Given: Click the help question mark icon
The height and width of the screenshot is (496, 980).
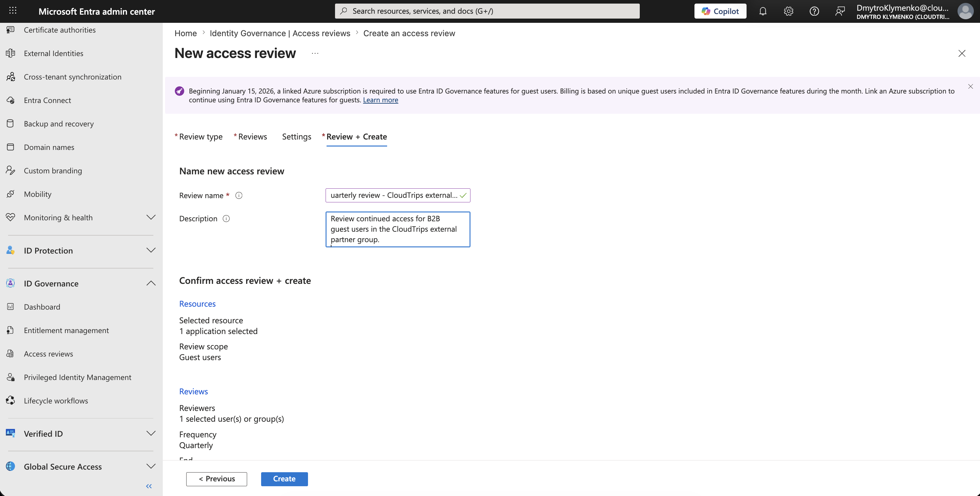Looking at the screenshot, I should pyautogui.click(x=814, y=11).
